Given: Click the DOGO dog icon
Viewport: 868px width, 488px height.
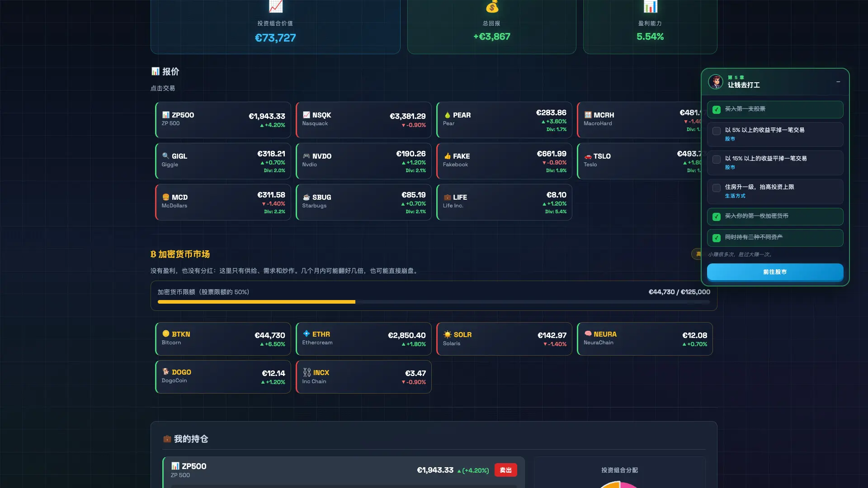Looking at the screenshot, I should click(x=165, y=372).
